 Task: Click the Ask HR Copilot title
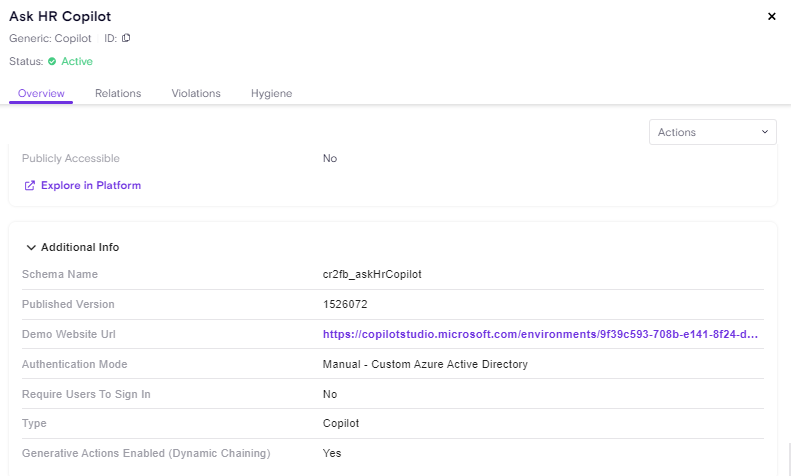60,17
